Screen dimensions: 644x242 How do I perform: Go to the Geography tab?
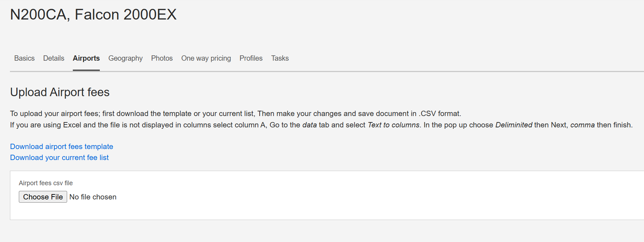125,58
